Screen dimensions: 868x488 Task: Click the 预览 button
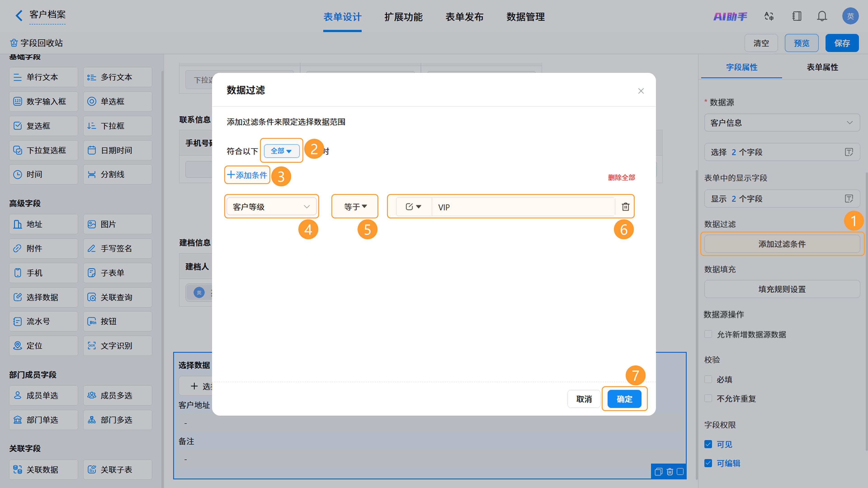point(801,43)
